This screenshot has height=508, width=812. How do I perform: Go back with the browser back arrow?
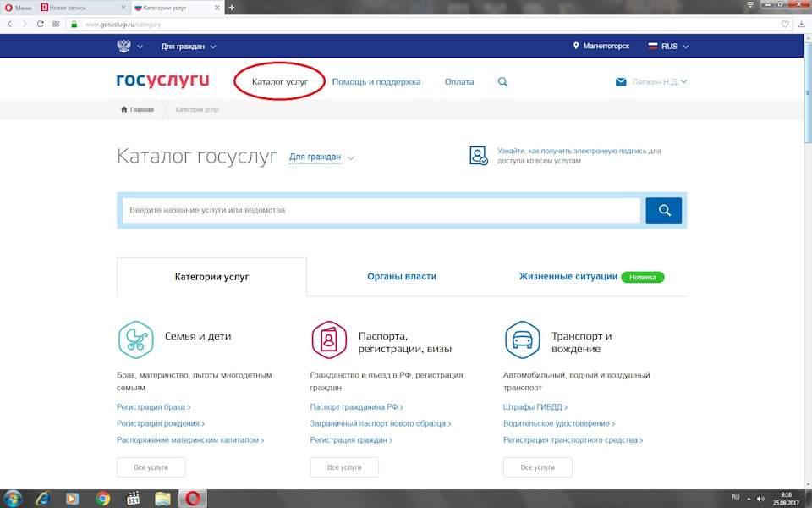coord(9,24)
